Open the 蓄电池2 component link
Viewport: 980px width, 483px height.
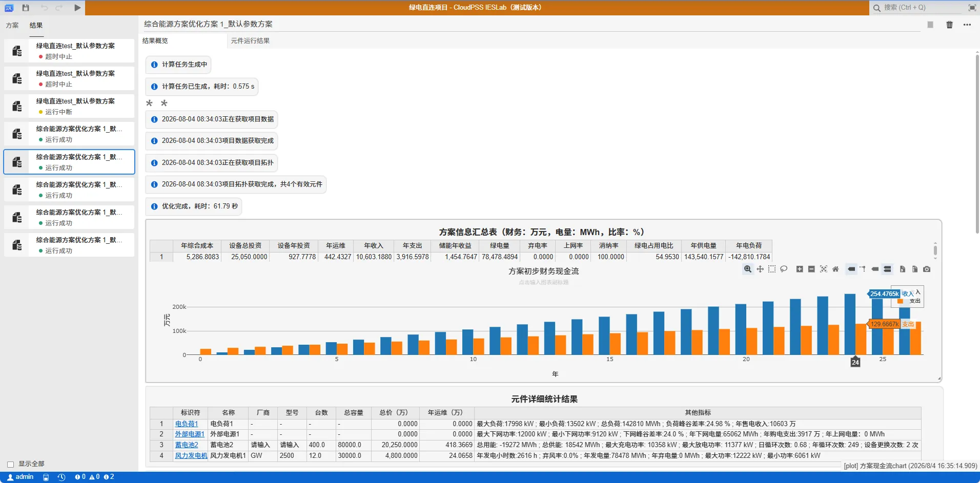(x=187, y=445)
